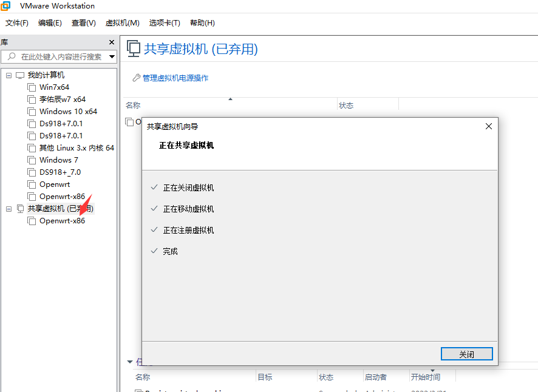Close the 共享虚拟机向导 dialog with X
Image resolution: width=538 pixels, height=392 pixels.
(489, 127)
